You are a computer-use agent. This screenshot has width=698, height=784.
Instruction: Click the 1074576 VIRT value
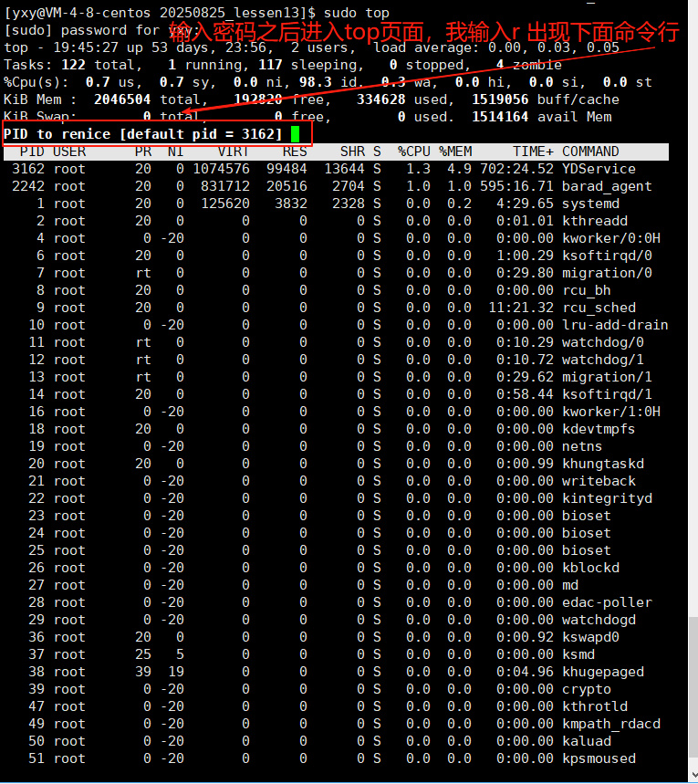[x=221, y=169]
